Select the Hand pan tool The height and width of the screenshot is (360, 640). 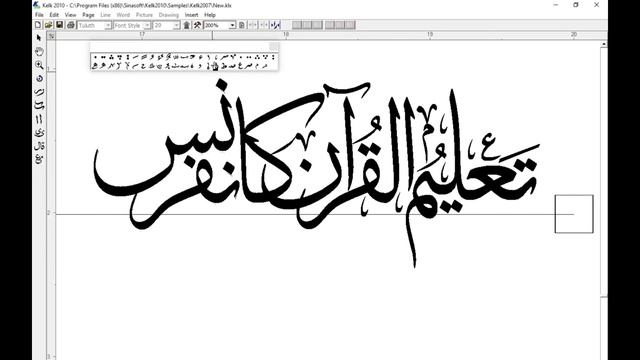tap(39, 51)
